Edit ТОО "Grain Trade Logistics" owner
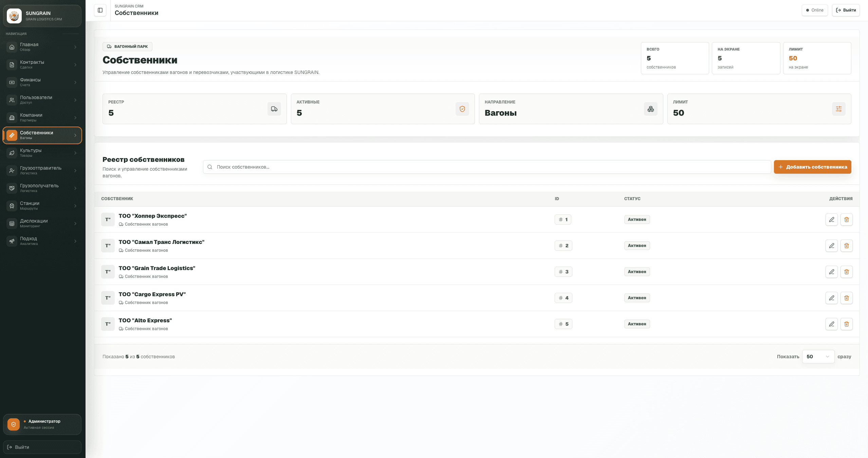 pyautogui.click(x=832, y=272)
